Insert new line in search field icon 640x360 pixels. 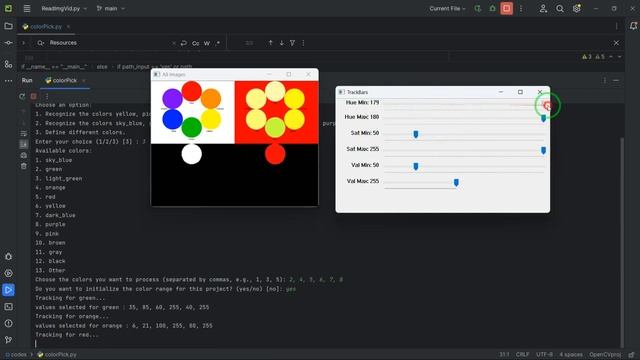point(184,43)
